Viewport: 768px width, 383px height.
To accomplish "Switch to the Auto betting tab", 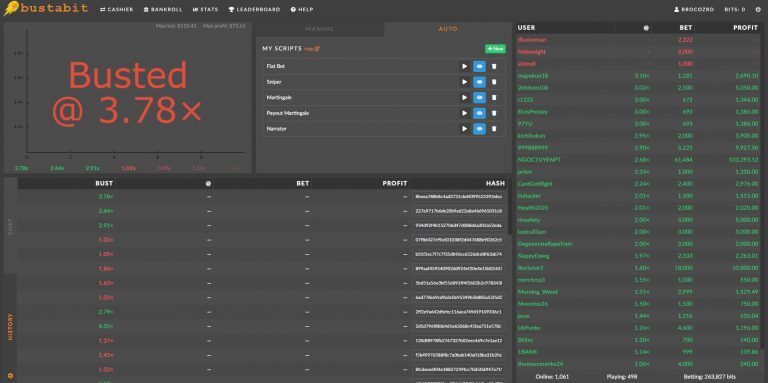I will pos(448,29).
